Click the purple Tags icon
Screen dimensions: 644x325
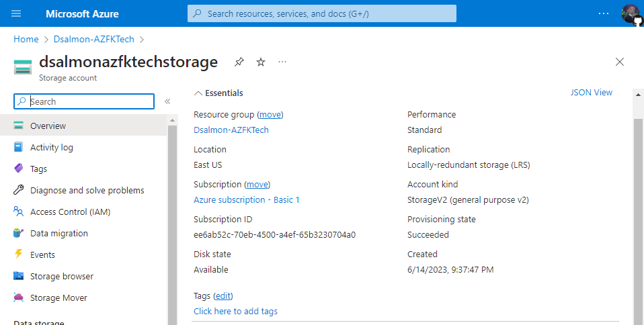coord(18,169)
